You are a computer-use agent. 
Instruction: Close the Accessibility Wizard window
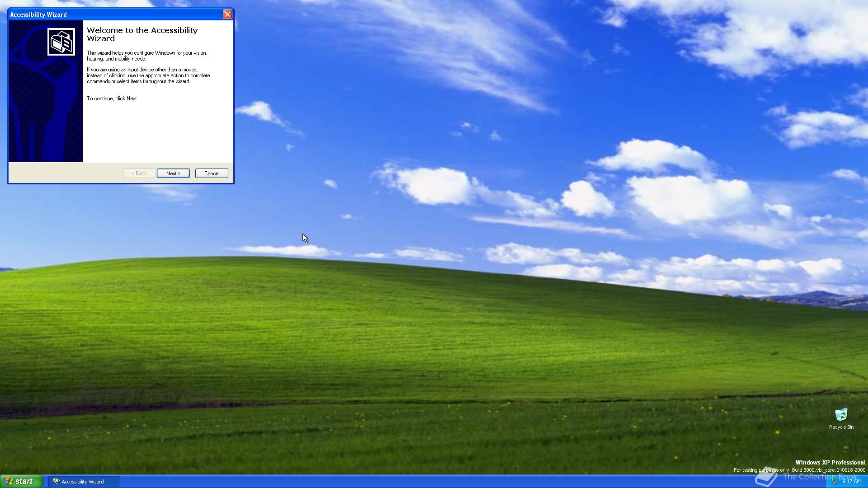227,14
